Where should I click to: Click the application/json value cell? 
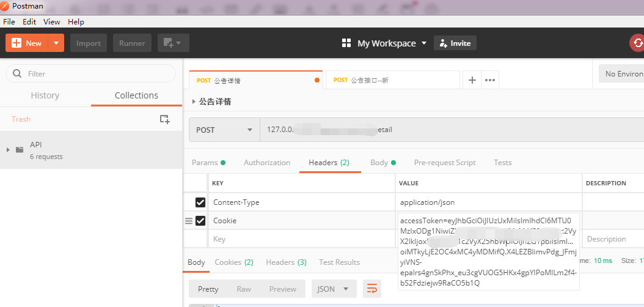tap(489, 202)
